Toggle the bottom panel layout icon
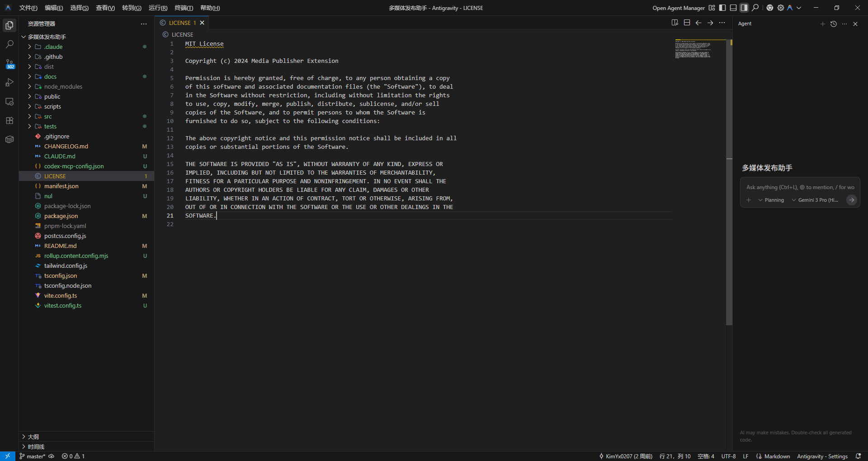The width and height of the screenshot is (868, 461). tap(733, 8)
